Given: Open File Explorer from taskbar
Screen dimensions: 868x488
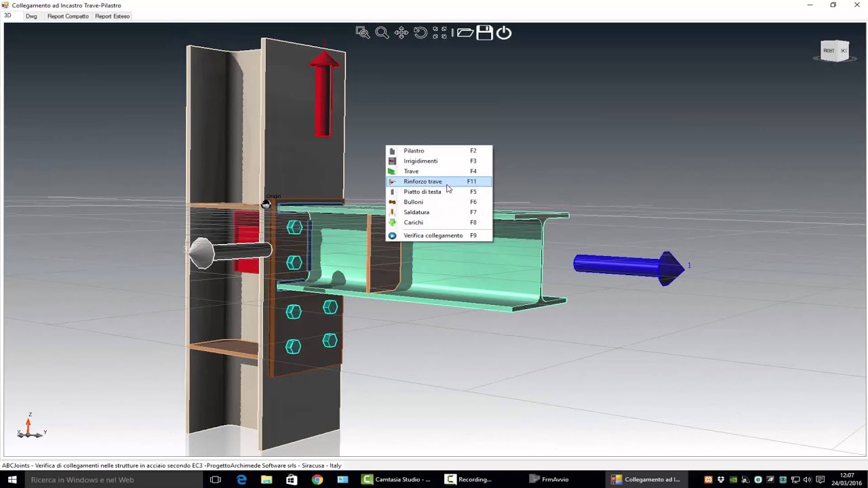Looking at the screenshot, I should (267, 479).
